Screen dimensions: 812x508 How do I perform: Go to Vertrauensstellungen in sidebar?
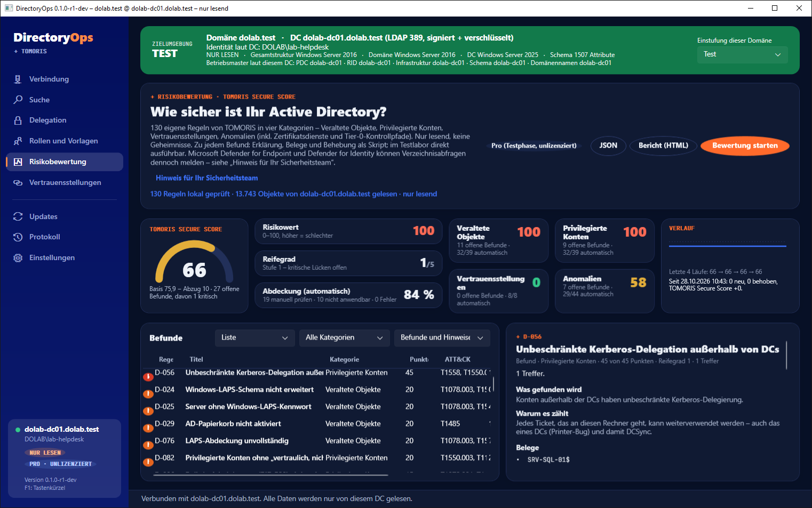pos(65,183)
